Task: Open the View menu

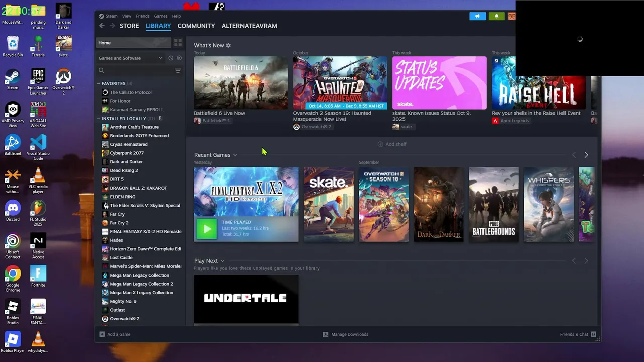Action: 127,16
